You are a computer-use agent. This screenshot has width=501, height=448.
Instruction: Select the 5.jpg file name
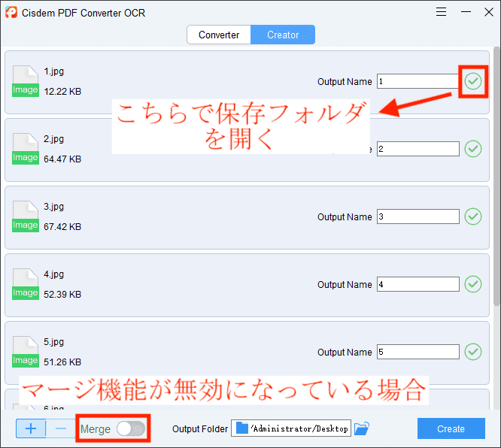(53, 342)
